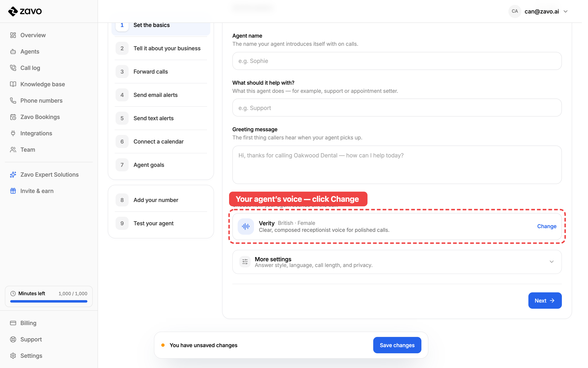Viewport: 588px width, 368px height.
Task: Click the More settings sliders icon
Action: point(245,262)
